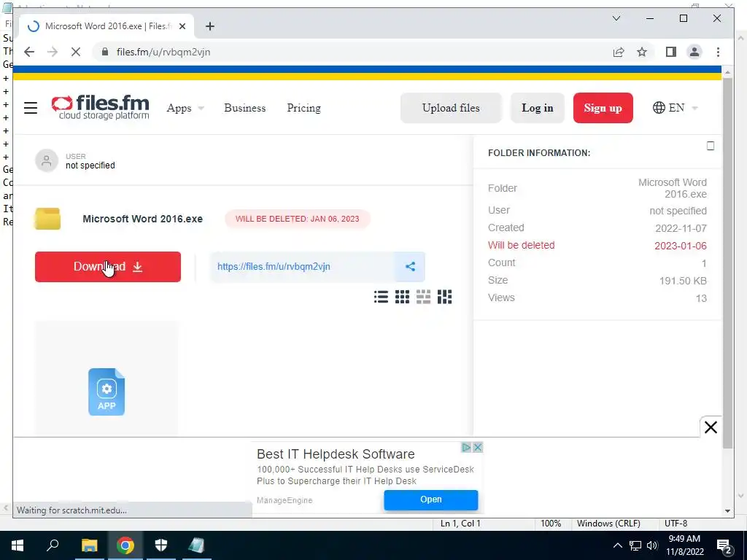This screenshot has width=747, height=560.
Task: Open the tab search chevron
Action: [616, 18]
